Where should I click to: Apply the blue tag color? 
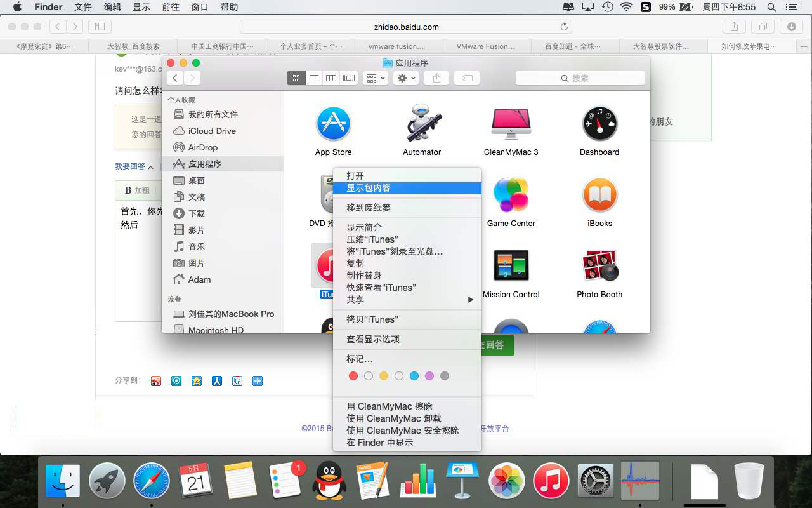point(414,376)
